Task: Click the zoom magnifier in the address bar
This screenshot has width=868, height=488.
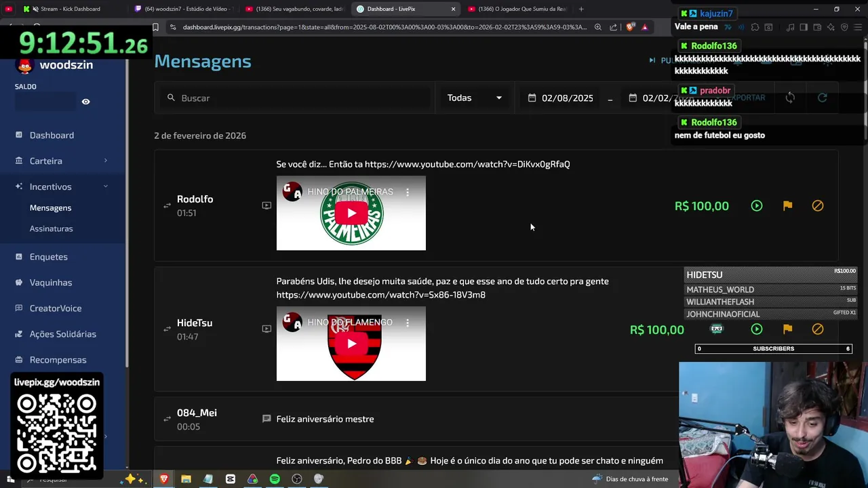Action: pos(597,27)
